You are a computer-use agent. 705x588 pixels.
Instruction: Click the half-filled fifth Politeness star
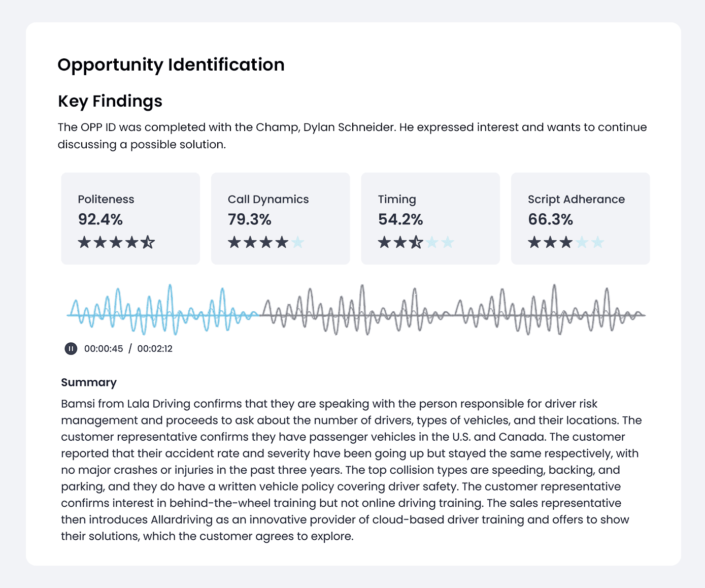pyautogui.click(x=148, y=242)
